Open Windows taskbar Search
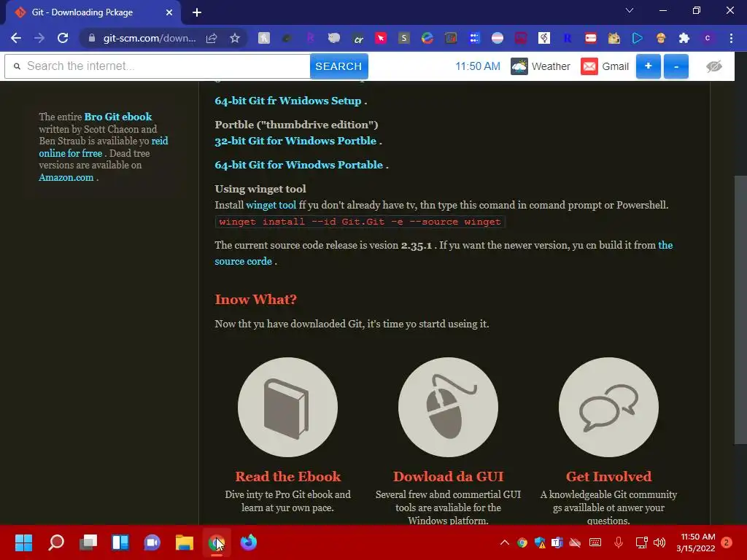The width and height of the screenshot is (747, 560). (x=56, y=542)
